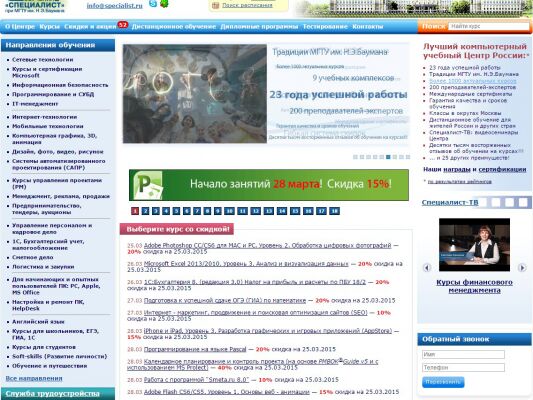Click the red 52 discounts badge
The width and height of the screenshot is (533, 400).
(122, 25)
